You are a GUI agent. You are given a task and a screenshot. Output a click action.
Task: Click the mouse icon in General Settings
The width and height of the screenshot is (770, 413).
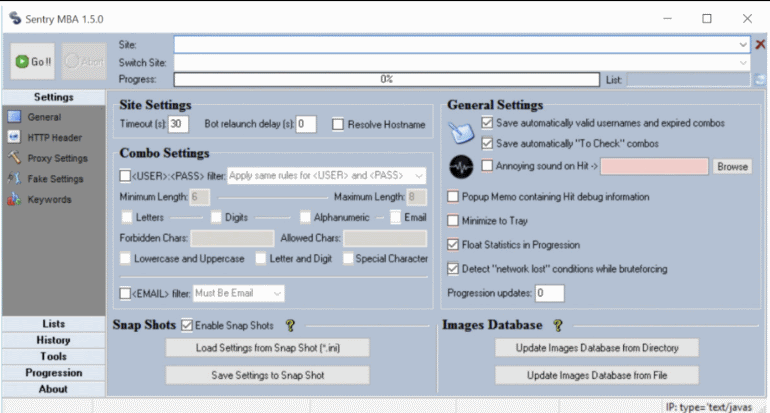click(461, 133)
